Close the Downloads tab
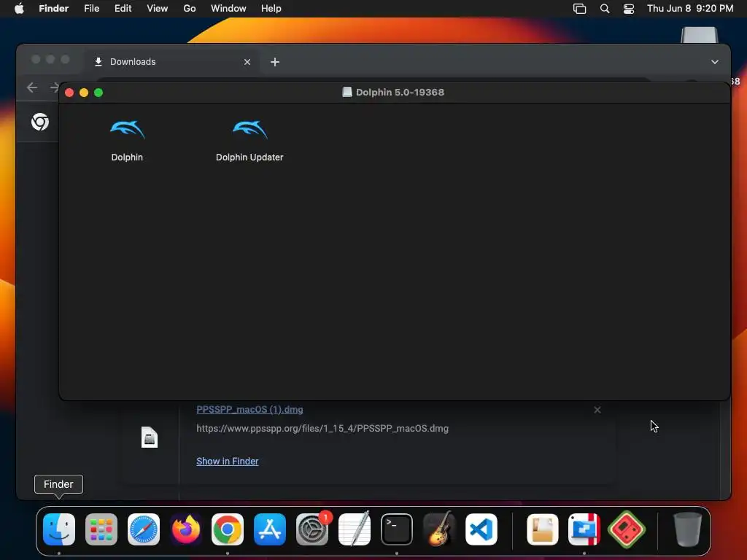Screen dimensions: 747x560 [x=247, y=62]
